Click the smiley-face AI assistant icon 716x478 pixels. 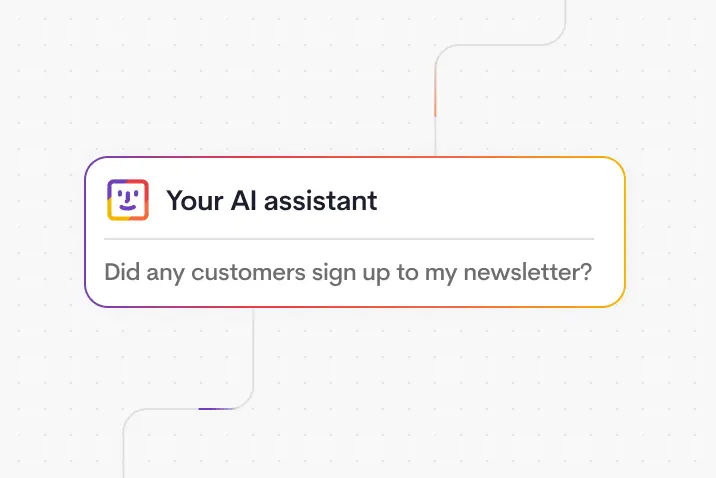128,200
